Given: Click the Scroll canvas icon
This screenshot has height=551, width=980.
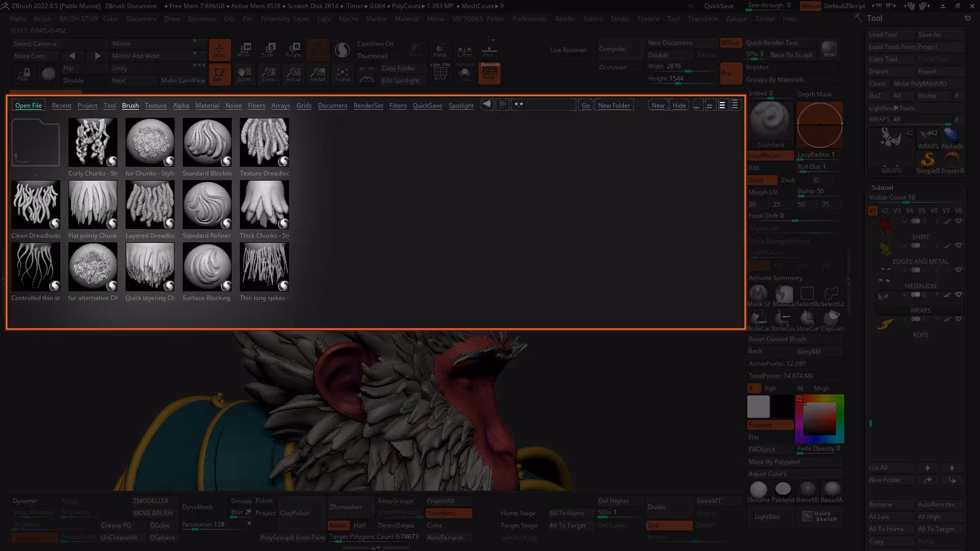Looking at the screenshot, I should pyautogui.click(x=244, y=74).
